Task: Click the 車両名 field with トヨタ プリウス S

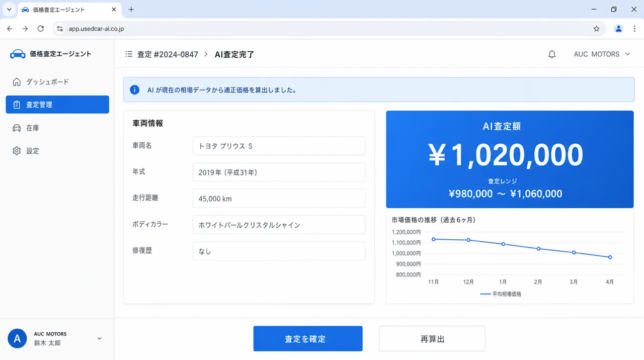Action: click(x=279, y=146)
